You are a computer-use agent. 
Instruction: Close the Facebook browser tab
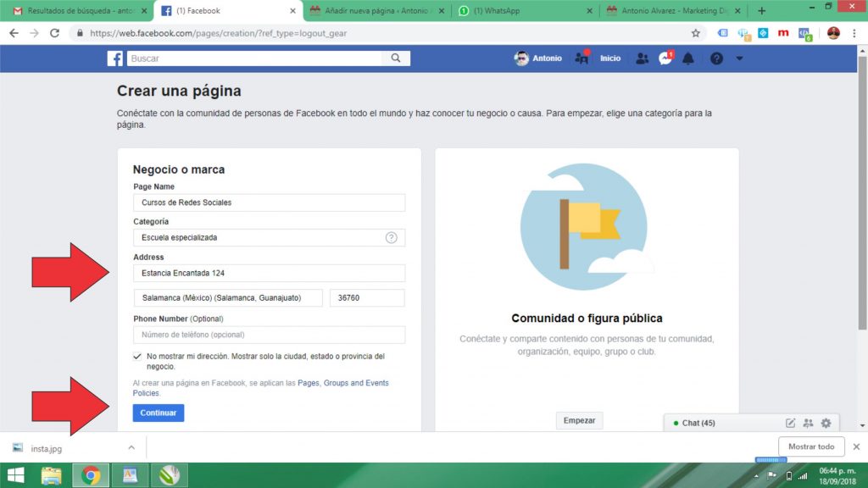(292, 10)
